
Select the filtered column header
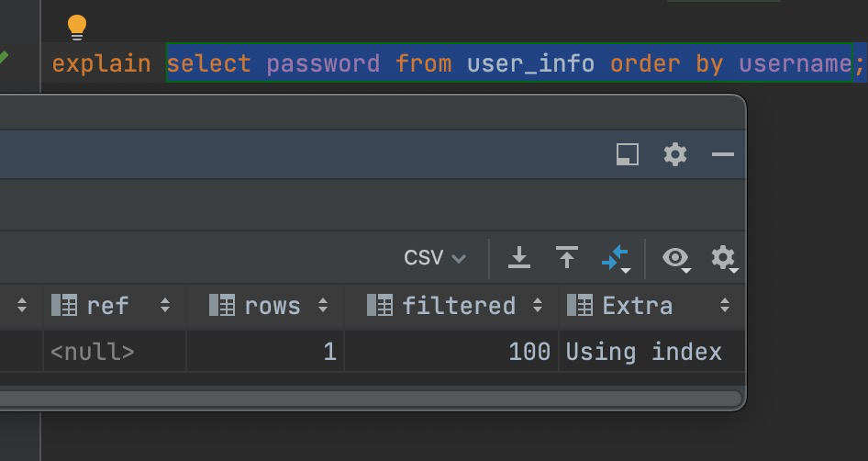coord(458,306)
